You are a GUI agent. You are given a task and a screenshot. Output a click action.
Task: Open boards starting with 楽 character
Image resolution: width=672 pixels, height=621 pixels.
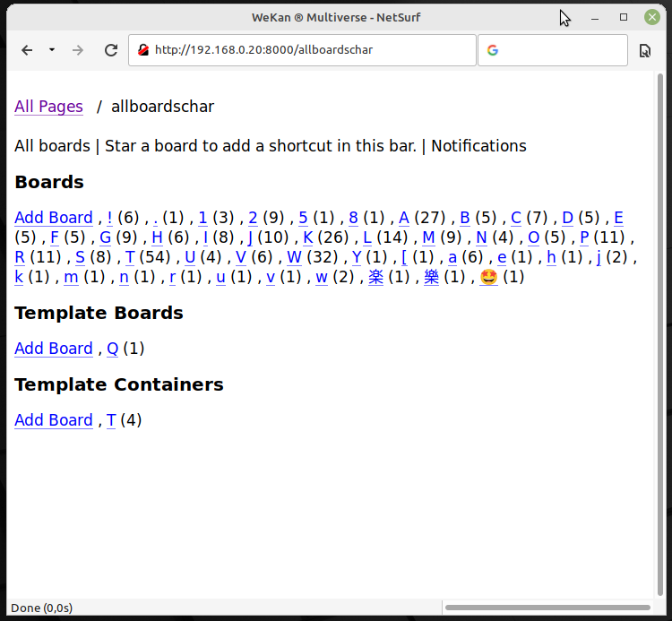(375, 277)
